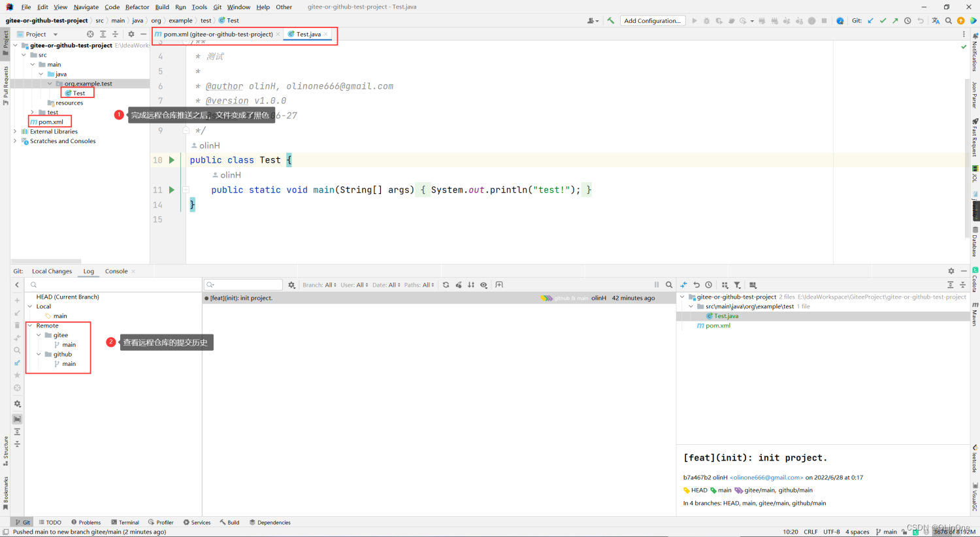The height and width of the screenshot is (537, 980).
Task: Open the Branch: All filter dropdown
Action: coord(319,285)
